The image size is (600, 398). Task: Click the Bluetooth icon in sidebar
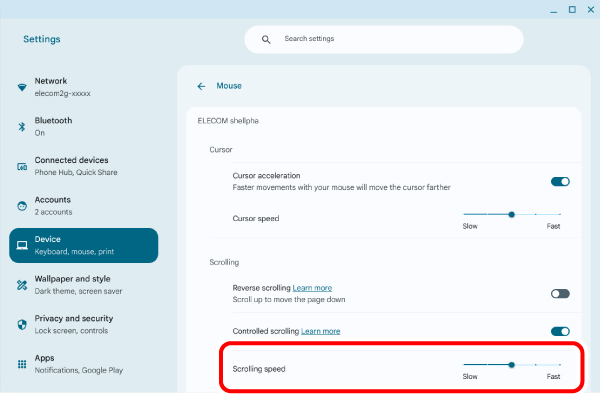click(x=22, y=127)
